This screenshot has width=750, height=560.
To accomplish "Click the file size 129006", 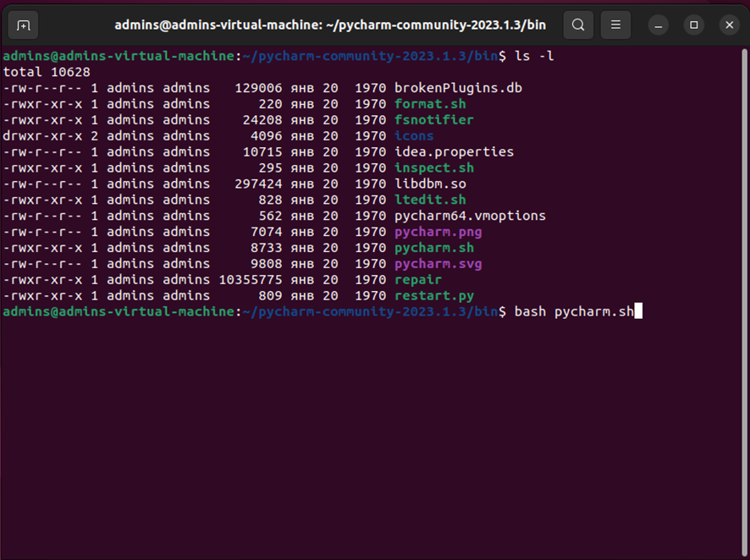I will (x=258, y=88).
